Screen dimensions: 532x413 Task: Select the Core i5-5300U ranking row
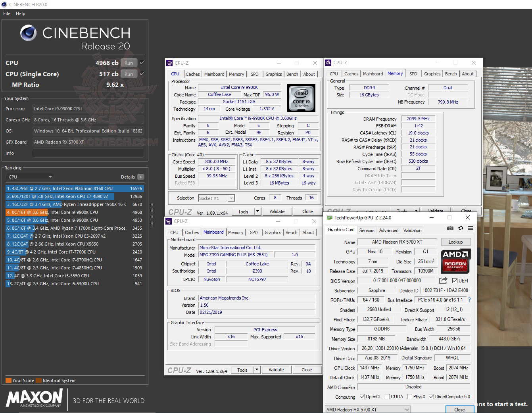coord(75,284)
